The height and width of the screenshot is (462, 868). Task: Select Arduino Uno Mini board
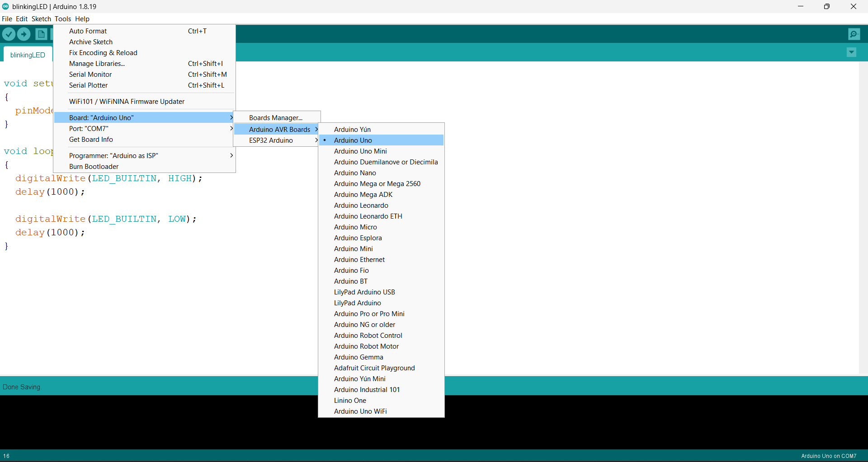pos(381,151)
